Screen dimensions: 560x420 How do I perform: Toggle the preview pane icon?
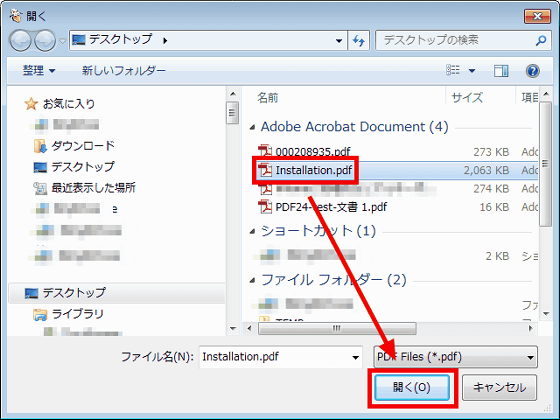click(x=501, y=71)
